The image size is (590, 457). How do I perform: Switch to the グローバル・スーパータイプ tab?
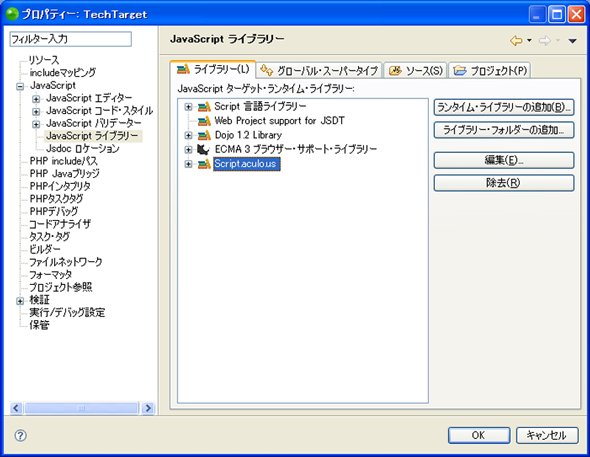320,70
